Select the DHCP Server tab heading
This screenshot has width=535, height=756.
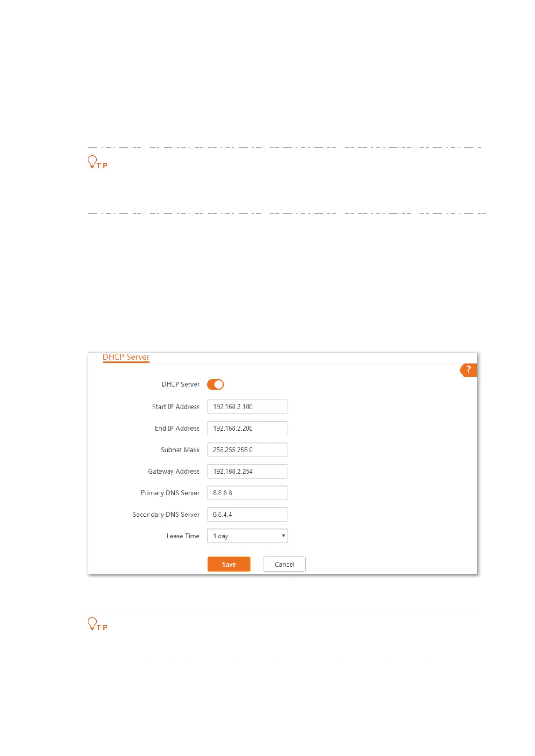click(x=126, y=357)
